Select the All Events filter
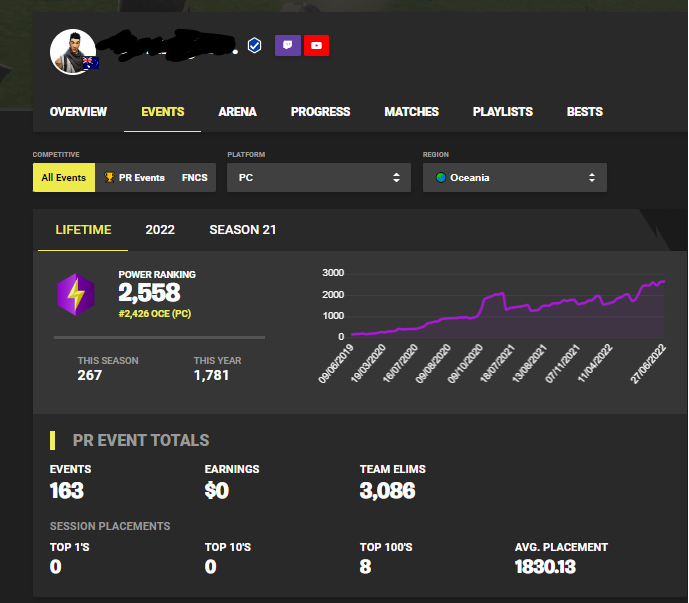Image resolution: width=689 pixels, height=603 pixels. point(64,178)
